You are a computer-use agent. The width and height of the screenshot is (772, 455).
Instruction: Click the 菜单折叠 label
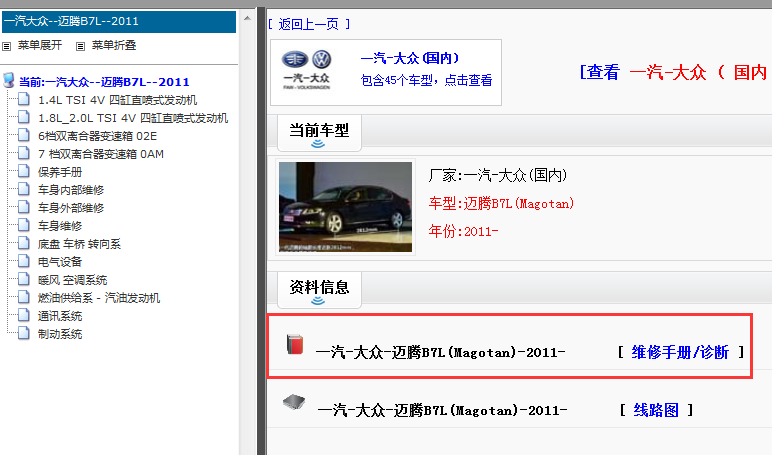[x=114, y=45]
